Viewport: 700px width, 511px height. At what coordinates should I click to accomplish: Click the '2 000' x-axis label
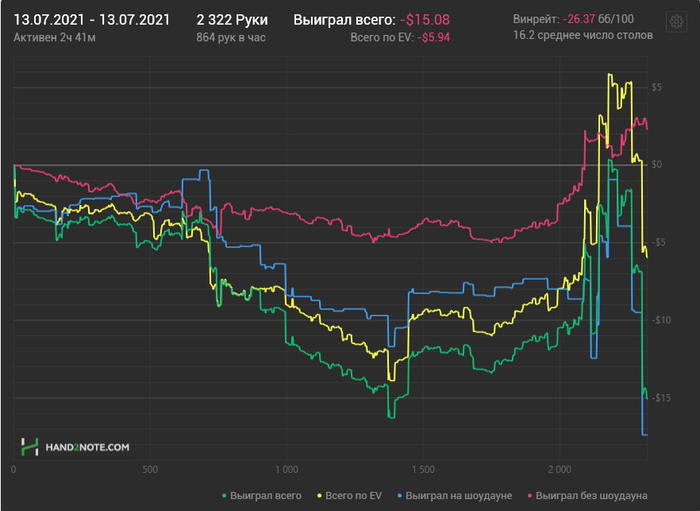pyautogui.click(x=559, y=469)
